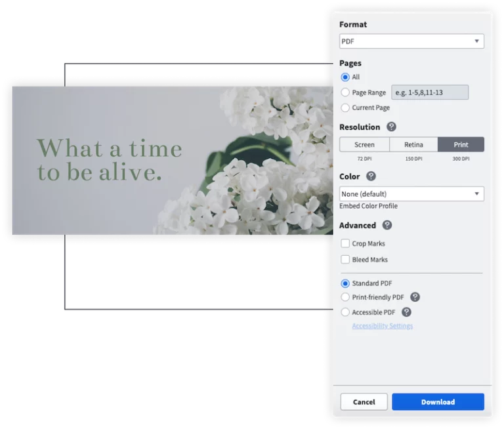The image size is (504, 429).
Task: Expand the Color profile dropdown
Action: (x=411, y=194)
